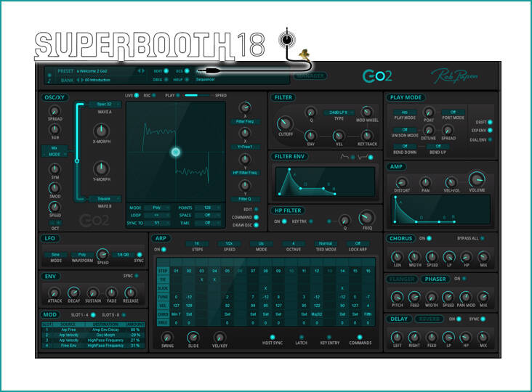Choose the second filter envelope shape icon
Image resolution: width=532 pixels, height=392 pixels.
point(363,157)
